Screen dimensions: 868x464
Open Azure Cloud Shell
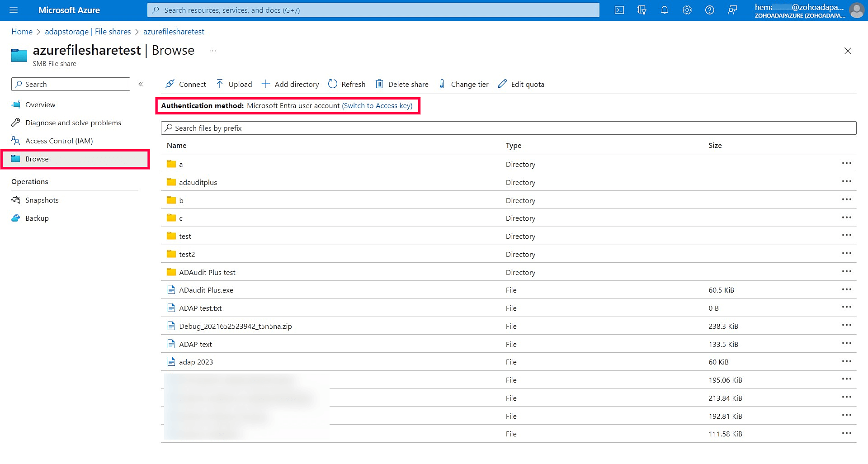(619, 10)
